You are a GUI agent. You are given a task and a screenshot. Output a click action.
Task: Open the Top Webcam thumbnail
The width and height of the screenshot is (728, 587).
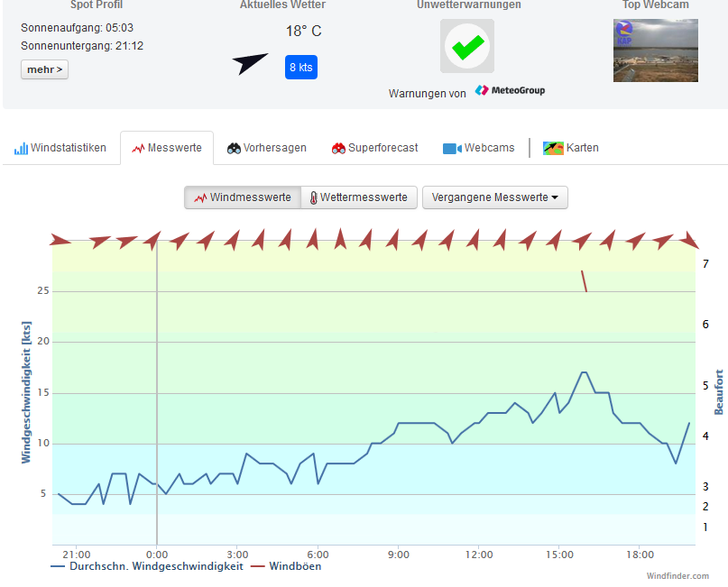656,50
